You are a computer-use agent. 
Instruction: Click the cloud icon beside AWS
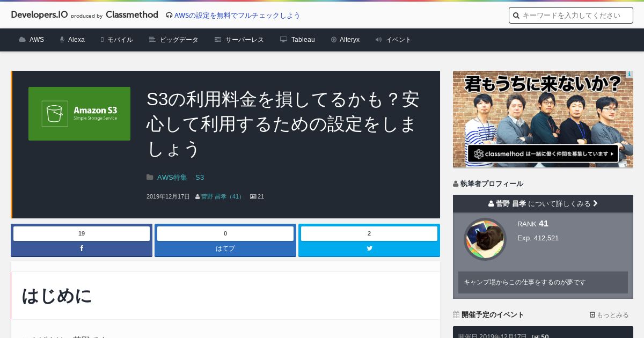22,40
